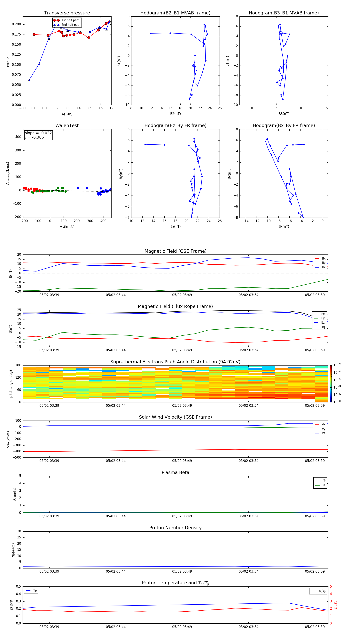Screen dimensions: 351x644
Task: Click the "B1(nT)" label of B2_B1 hodogram
Action: coord(119,61)
